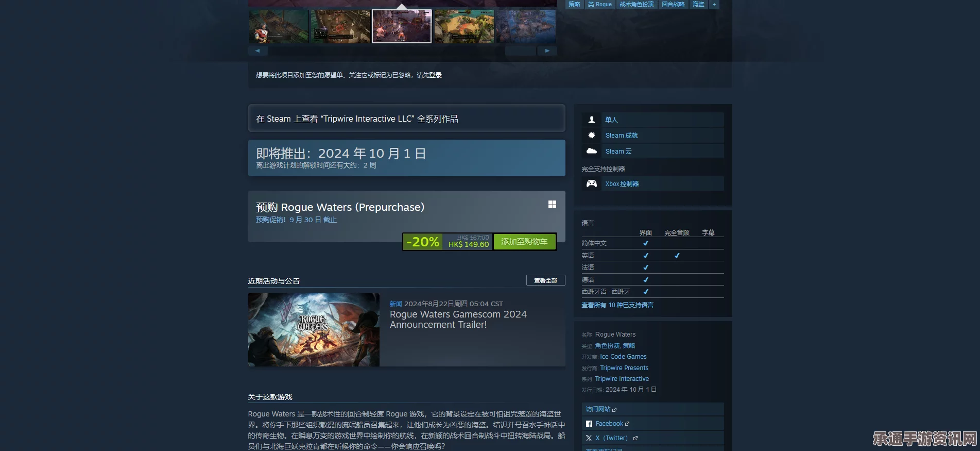The image size is (980, 451).
Task: Select the fifth screenshot thumbnail
Action: click(526, 26)
